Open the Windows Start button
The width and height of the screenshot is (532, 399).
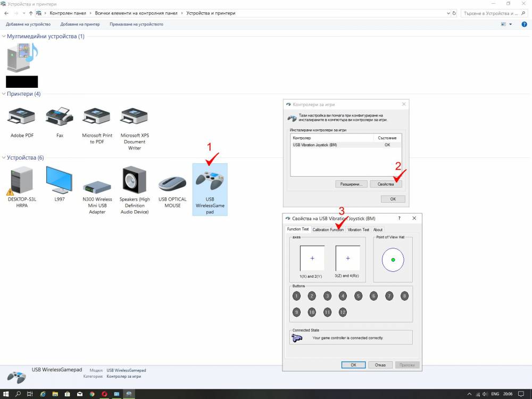pos(6,394)
